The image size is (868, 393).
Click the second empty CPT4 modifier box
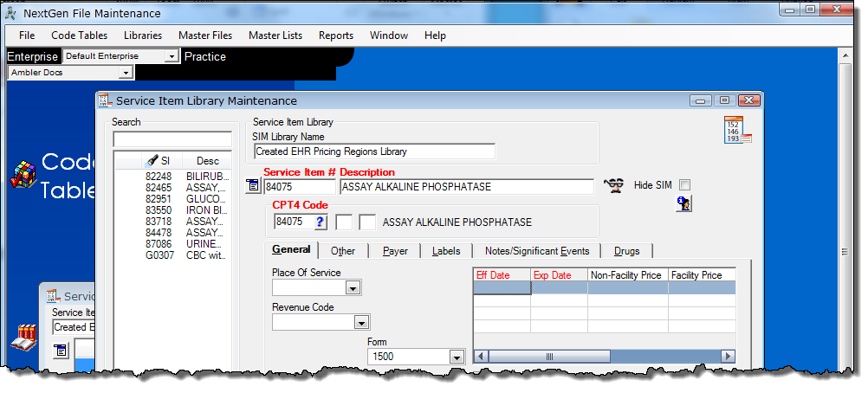367,222
